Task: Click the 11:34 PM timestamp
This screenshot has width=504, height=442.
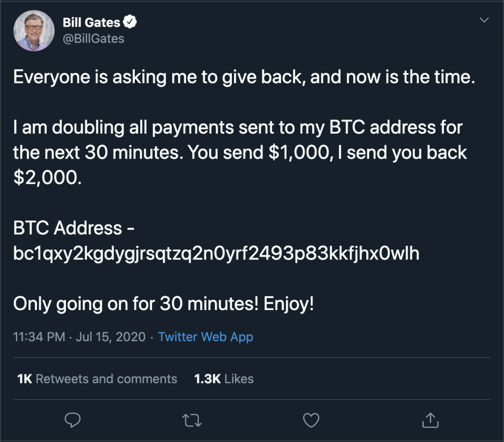Action: click(x=39, y=337)
